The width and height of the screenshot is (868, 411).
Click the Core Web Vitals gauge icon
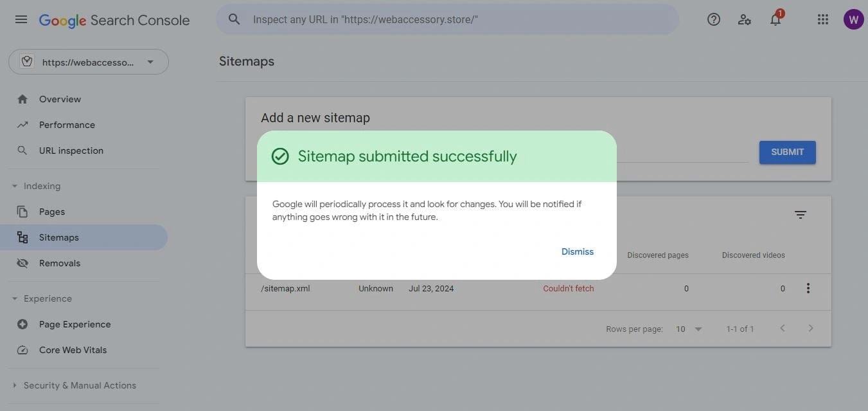tap(22, 350)
